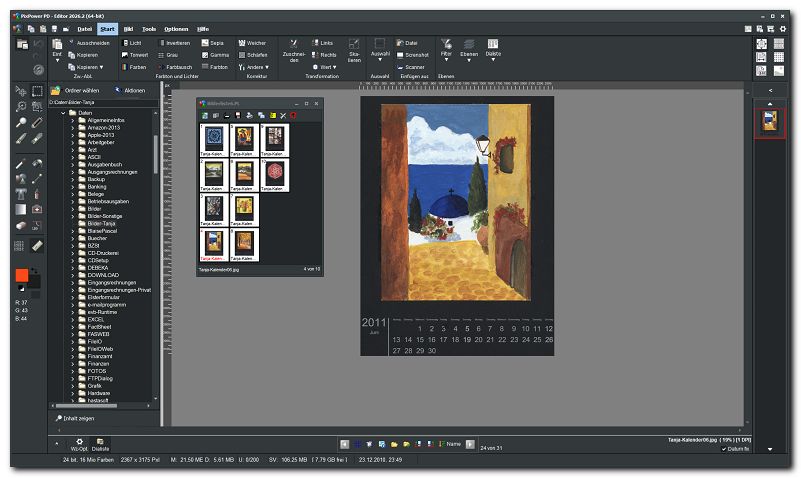
Task: Click the Ordner wählen button
Action: [x=78, y=90]
